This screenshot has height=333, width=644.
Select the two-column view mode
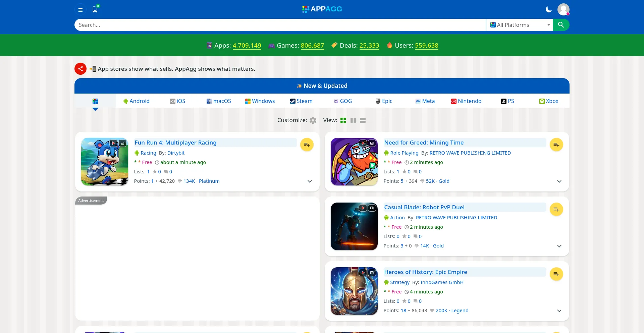pyautogui.click(x=353, y=120)
